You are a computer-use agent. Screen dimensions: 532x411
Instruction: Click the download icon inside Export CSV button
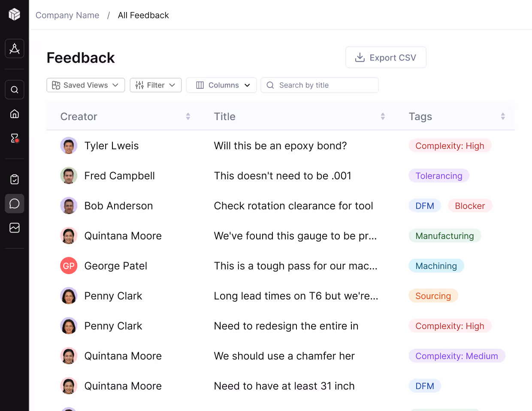tap(359, 57)
